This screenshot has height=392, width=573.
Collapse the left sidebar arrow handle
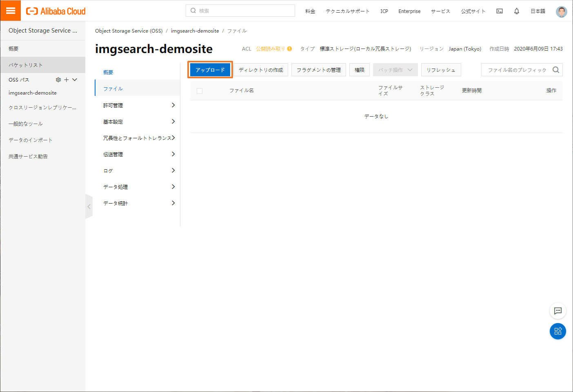tap(89, 206)
